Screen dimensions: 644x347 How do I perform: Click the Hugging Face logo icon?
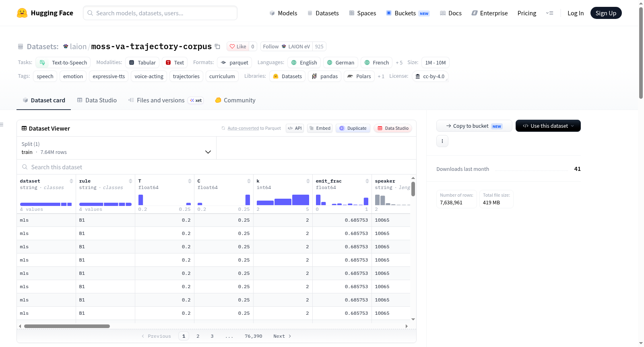click(22, 13)
